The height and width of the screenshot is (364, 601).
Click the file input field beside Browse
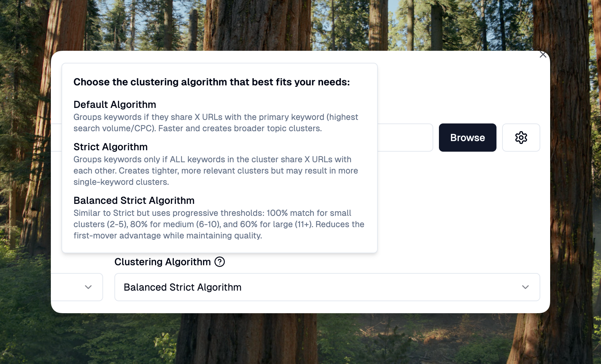tap(405, 138)
